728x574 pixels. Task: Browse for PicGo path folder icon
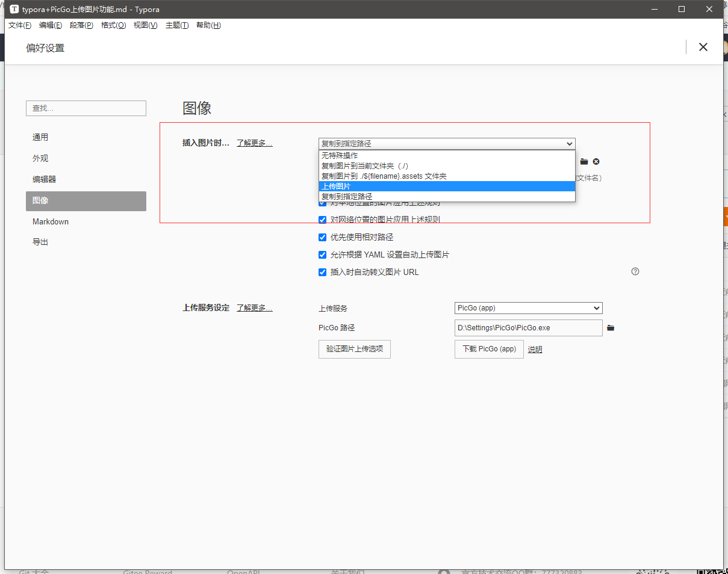[x=611, y=328]
